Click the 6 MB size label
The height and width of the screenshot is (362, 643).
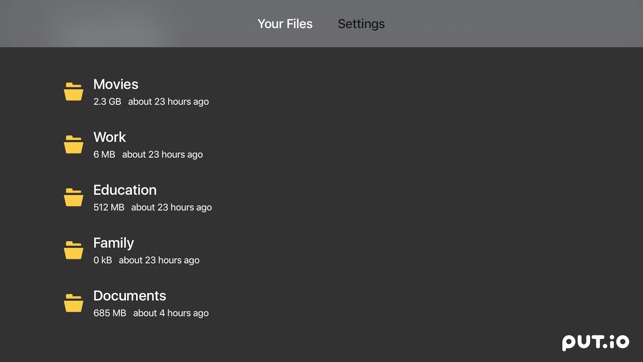104,155
